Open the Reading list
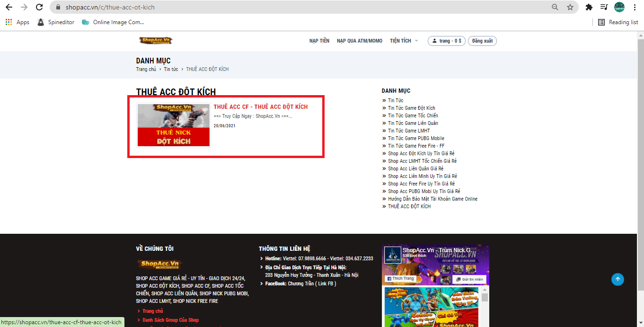644x327 pixels. (618, 22)
